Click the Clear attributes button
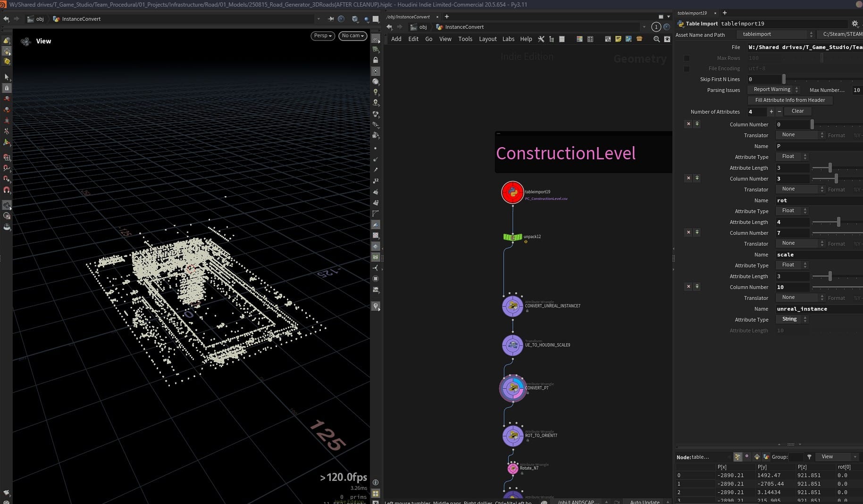The image size is (863, 504). (x=798, y=111)
